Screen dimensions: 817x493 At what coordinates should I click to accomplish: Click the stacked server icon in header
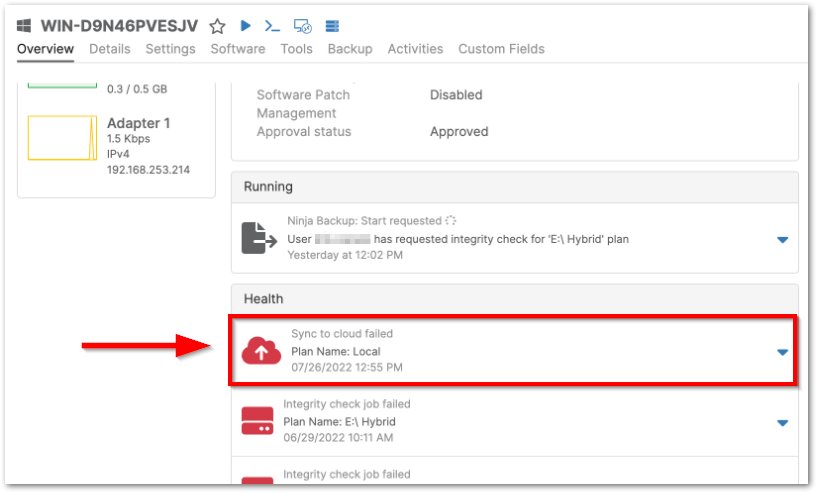click(x=333, y=26)
